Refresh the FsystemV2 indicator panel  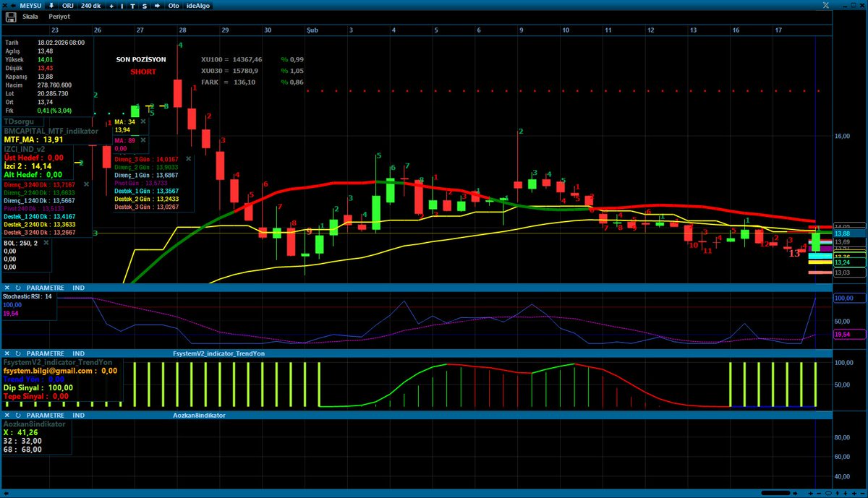pyautogui.click(x=17, y=352)
